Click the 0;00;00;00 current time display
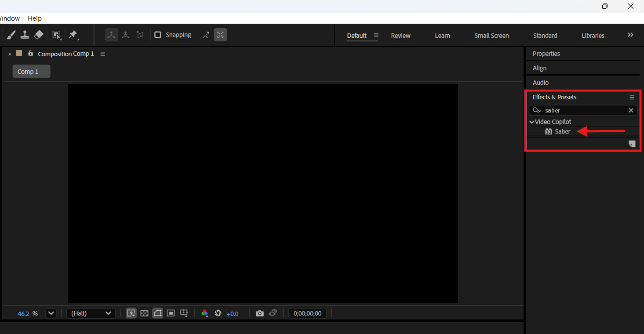Screen dimensions: 644x334 [x=307, y=313]
